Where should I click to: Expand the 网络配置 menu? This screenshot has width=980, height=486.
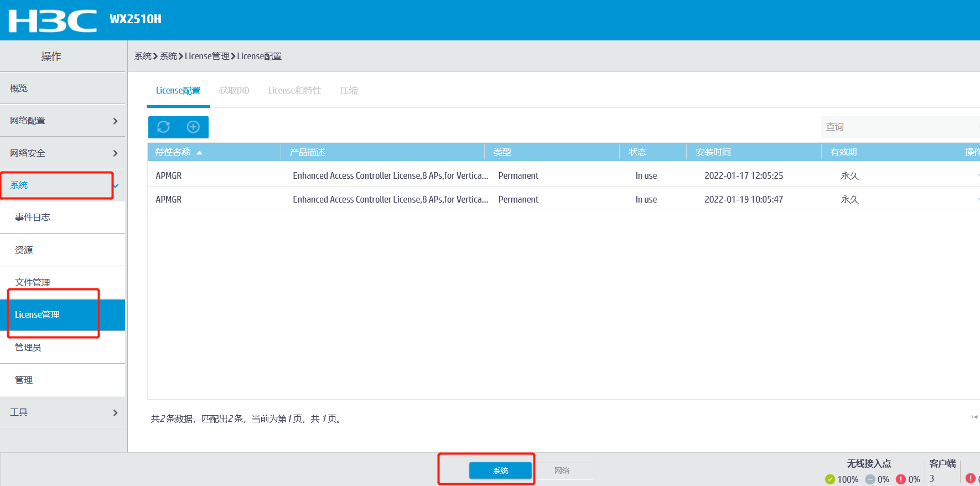tap(63, 121)
